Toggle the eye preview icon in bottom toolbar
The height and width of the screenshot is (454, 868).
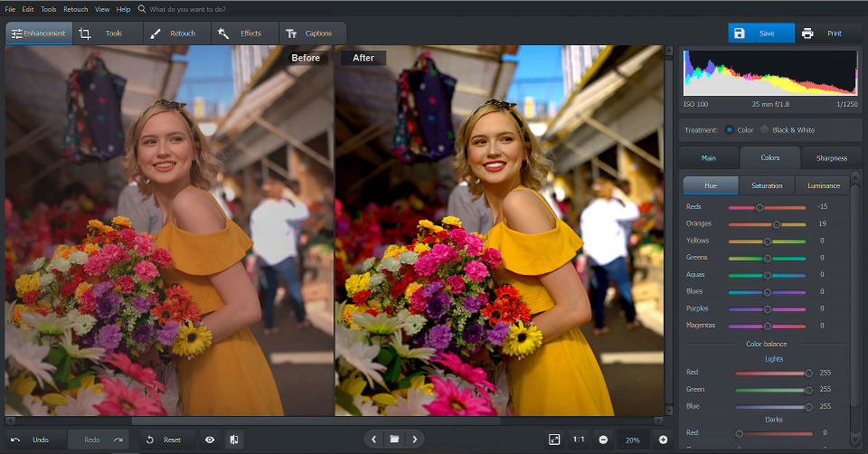(x=210, y=440)
